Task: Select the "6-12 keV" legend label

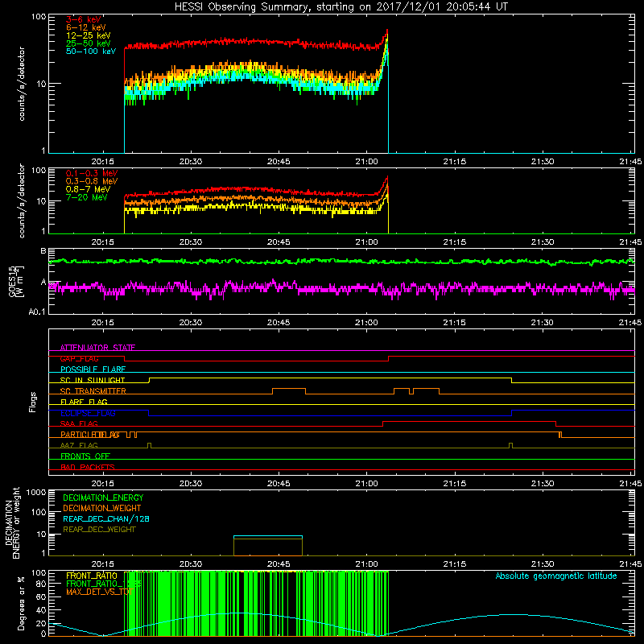Action: pos(86,27)
